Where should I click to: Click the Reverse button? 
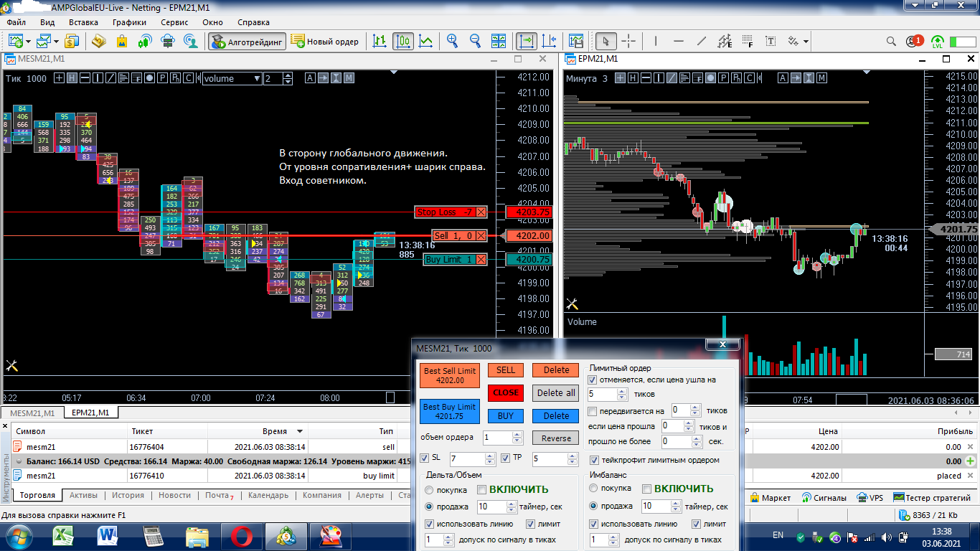click(x=555, y=438)
